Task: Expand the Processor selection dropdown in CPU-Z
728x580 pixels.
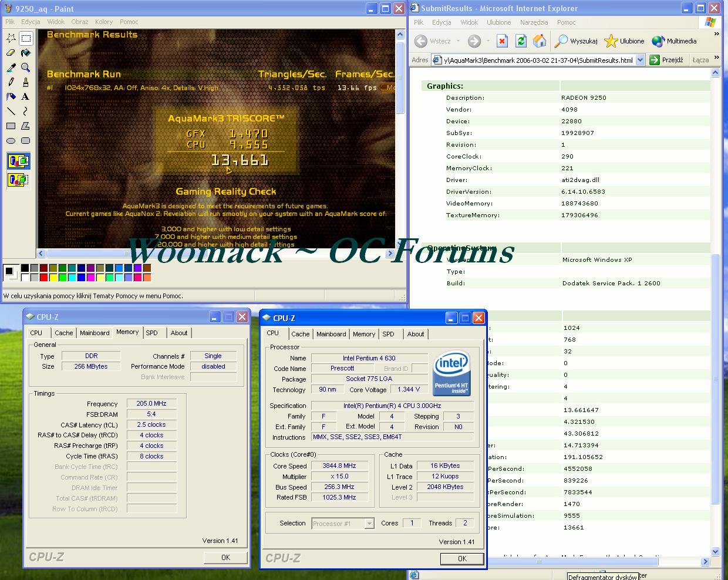Action: click(369, 524)
